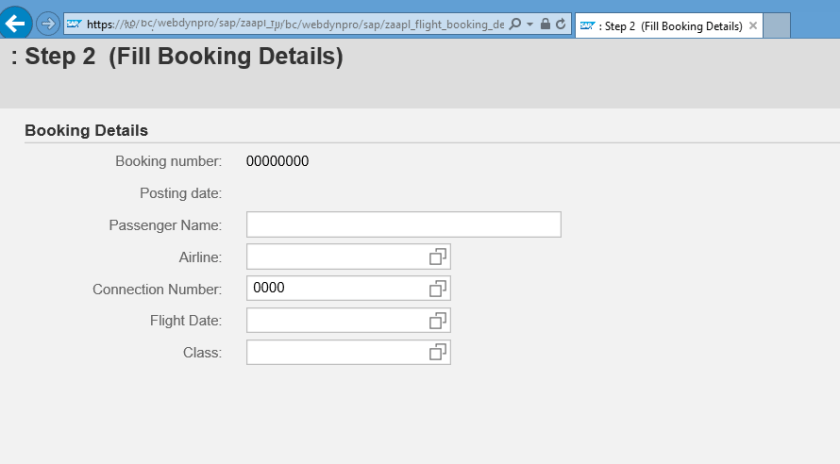840x464 pixels.
Task: Refresh the page using the reload icon
Action: coord(561,25)
